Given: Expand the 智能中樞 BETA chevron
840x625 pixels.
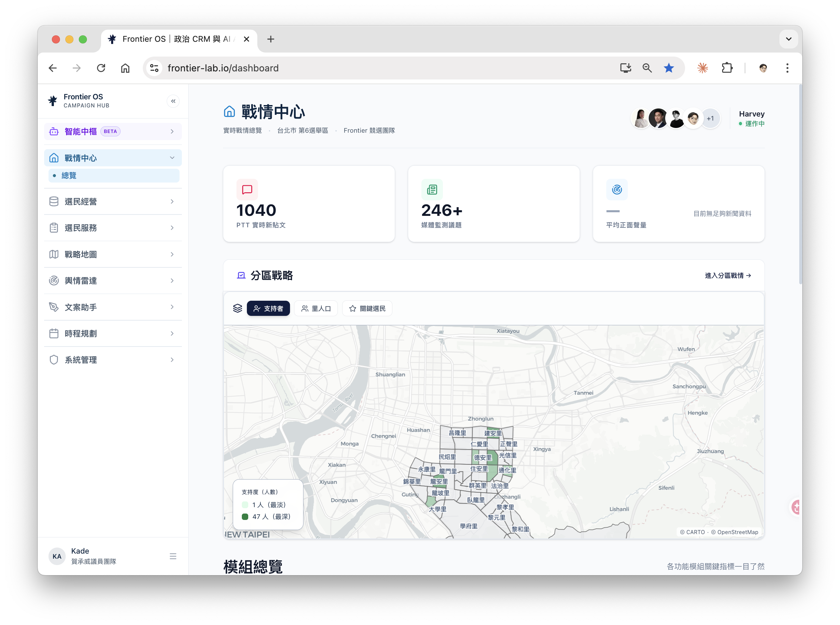Looking at the screenshot, I should pos(172,131).
